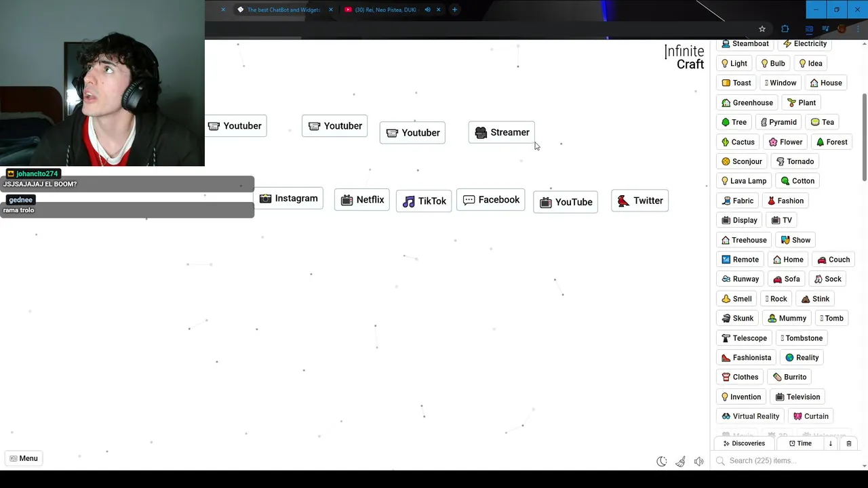Pick Sock from the sidebar
The width and height of the screenshot is (868, 488).
click(x=828, y=279)
